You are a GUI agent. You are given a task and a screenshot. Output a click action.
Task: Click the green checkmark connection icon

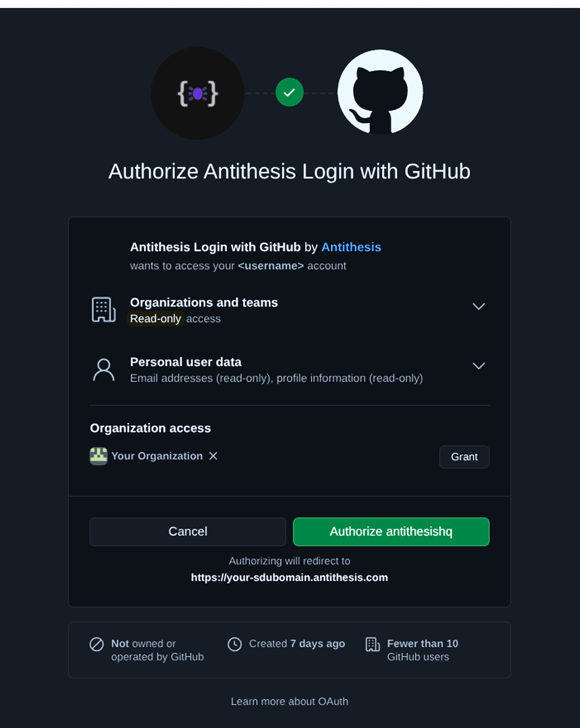point(290,92)
